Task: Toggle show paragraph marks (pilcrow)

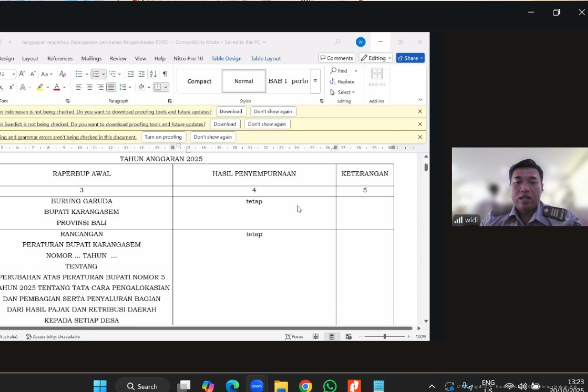Action: (x=165, y=74)
